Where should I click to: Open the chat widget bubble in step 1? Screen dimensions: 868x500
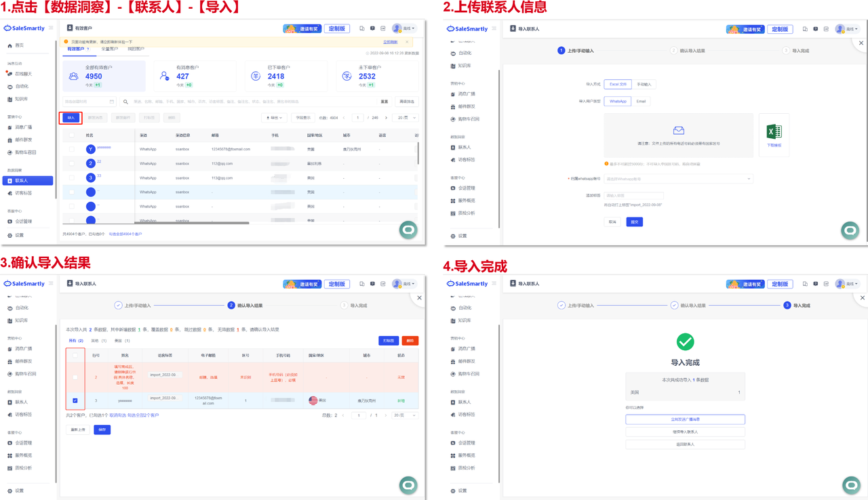408,230
